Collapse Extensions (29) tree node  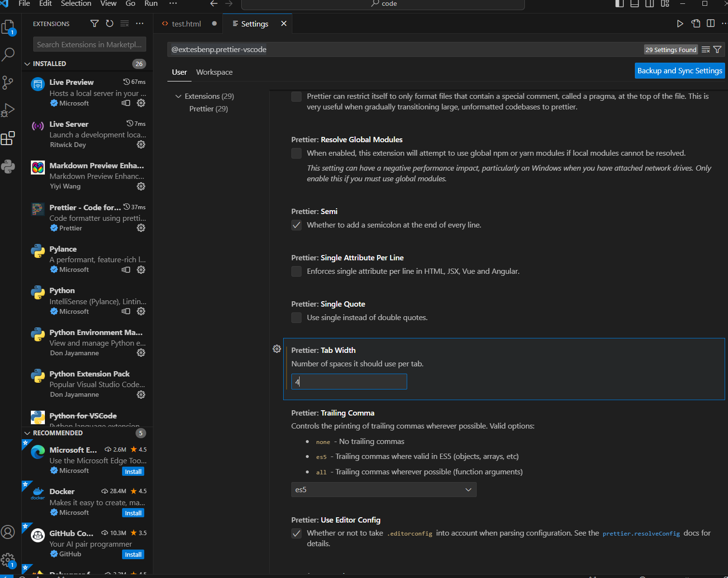coord(209,96)
